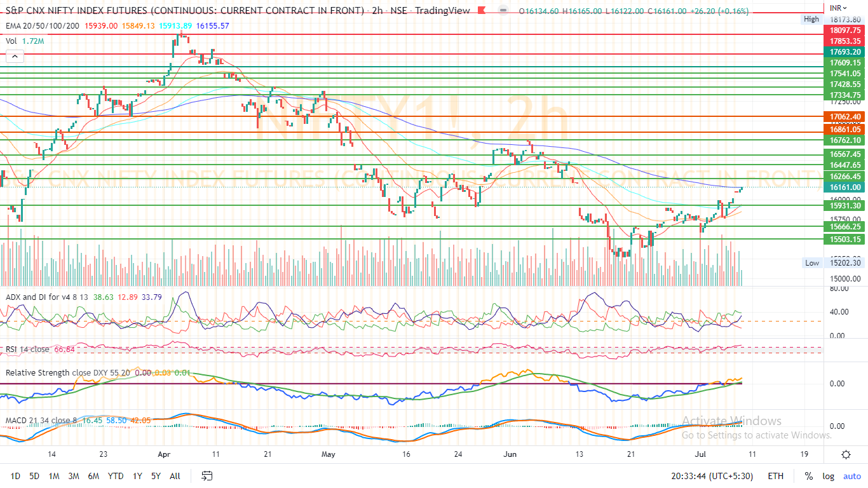Click the High label on the price scale
Screen dimensions: 868x488
(x=811, y=19)
